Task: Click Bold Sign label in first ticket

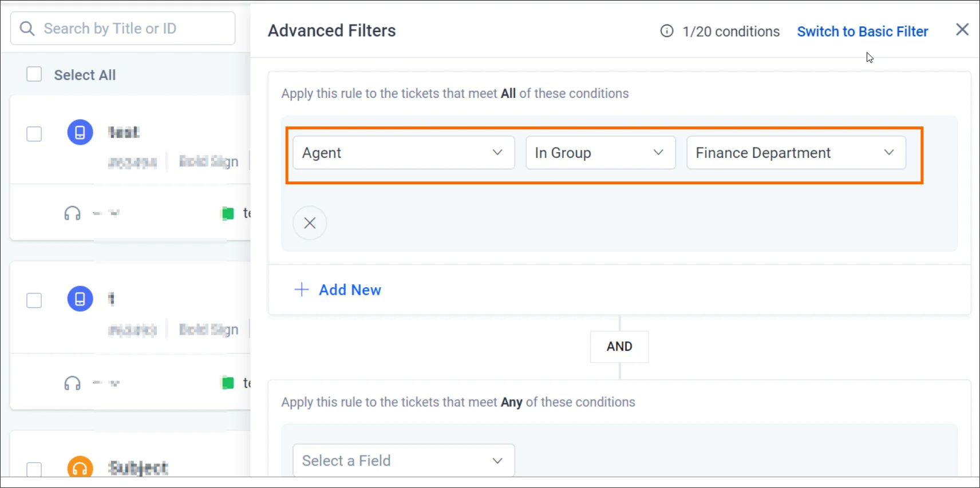Action: point(209,161)
